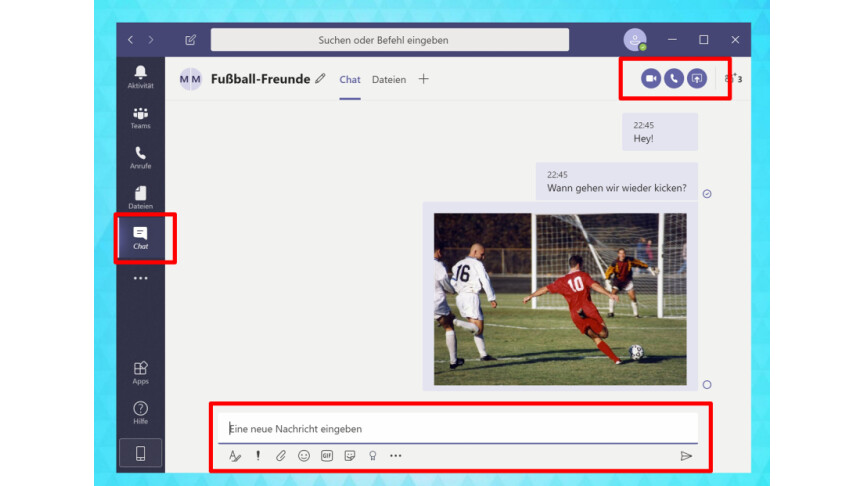Start an audio call in this chat
Image resolution: width=864 pixels, height=486 pixels.
coord(674,78)
